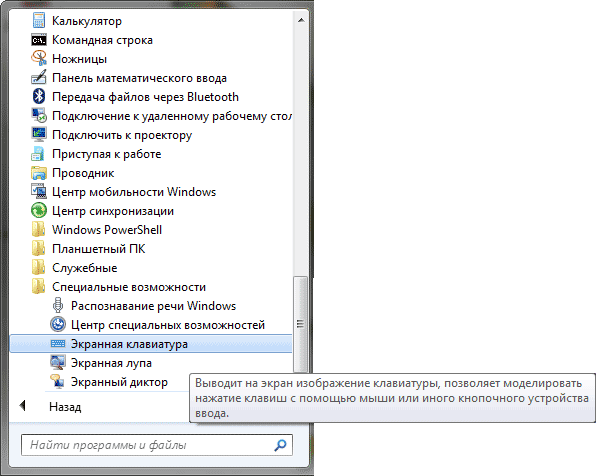
Task: Click the Проводник explorer icon
Action: pos(39,173)
